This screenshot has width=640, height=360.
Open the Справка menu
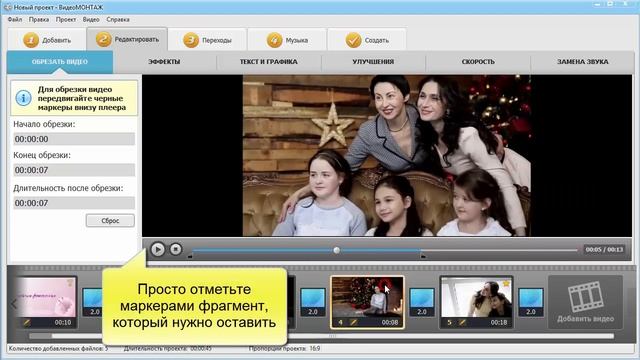(118, 19)
